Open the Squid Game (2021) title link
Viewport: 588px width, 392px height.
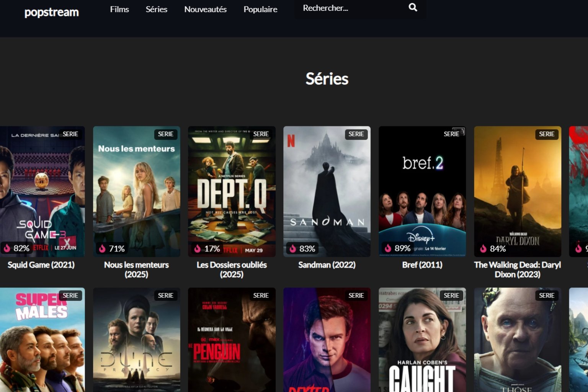[41, 265]
